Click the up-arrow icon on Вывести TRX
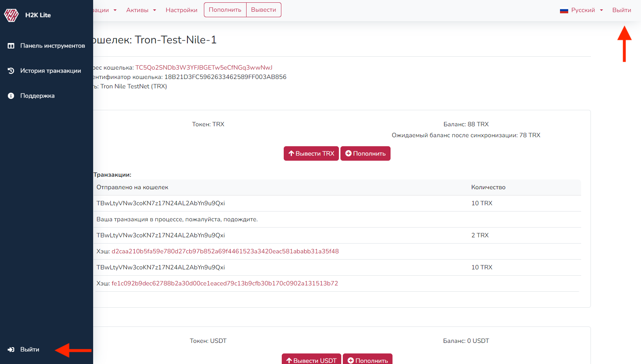The width and height of the screenshot is (641, 364). click(291, 154)
